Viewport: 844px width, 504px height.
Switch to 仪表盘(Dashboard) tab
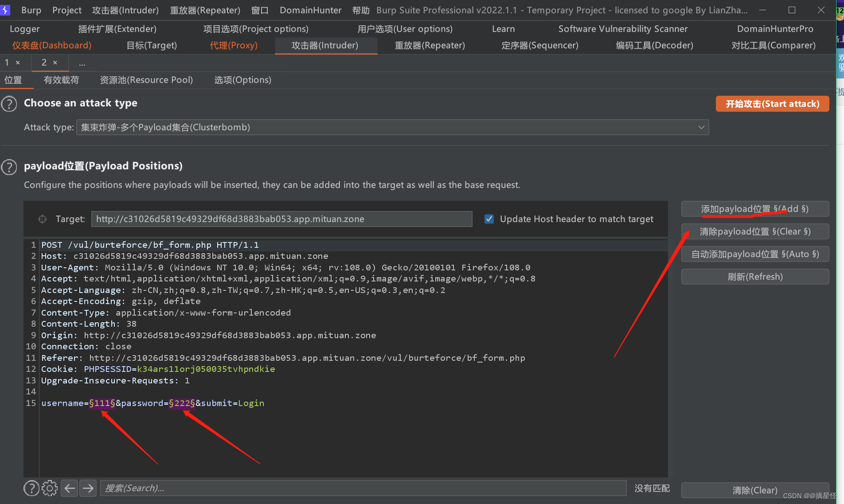51,45
